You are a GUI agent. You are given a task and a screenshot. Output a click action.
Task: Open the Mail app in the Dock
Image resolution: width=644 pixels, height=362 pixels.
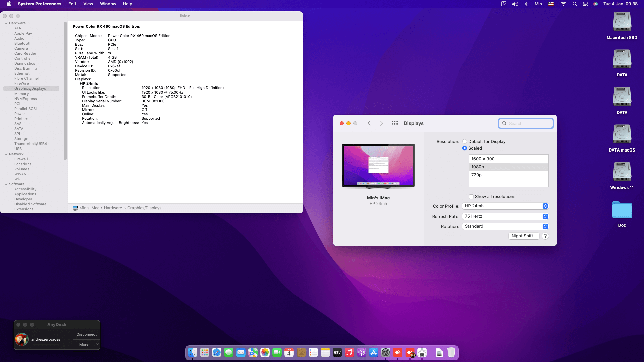coord(241,352)
